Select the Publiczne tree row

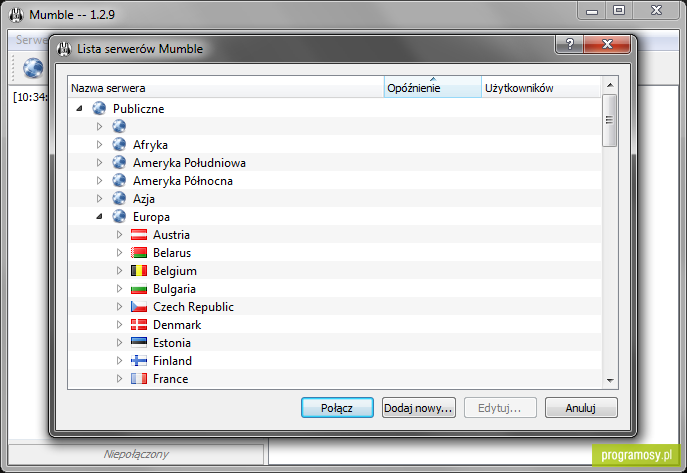tap(335, 108)
